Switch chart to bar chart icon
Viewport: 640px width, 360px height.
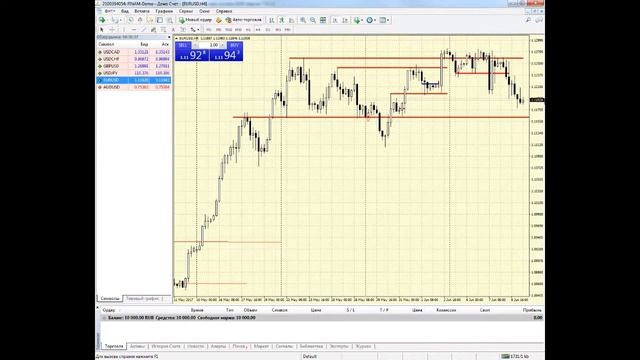coord(271,20)
